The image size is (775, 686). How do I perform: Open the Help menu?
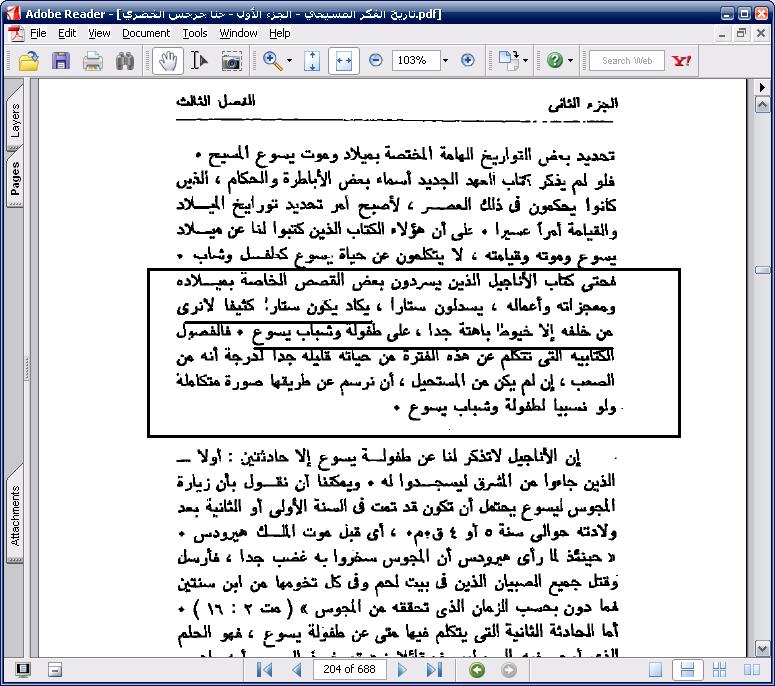(279, 33)
